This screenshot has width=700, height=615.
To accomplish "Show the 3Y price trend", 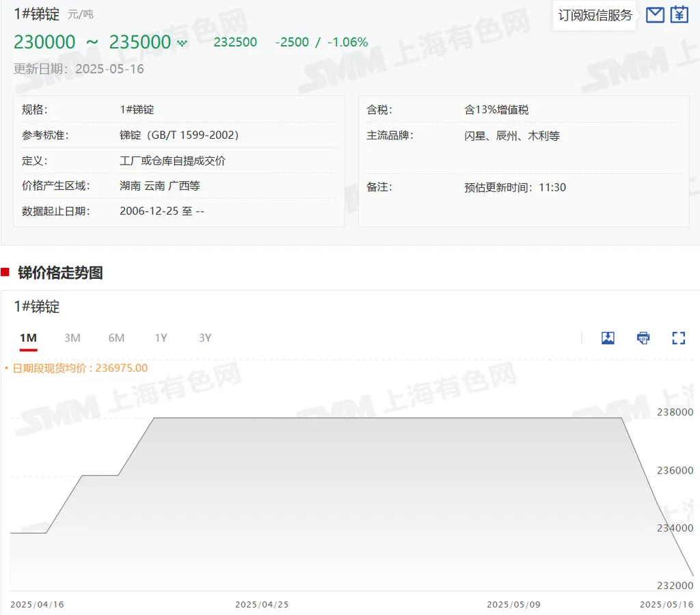I will click(205, 338).
